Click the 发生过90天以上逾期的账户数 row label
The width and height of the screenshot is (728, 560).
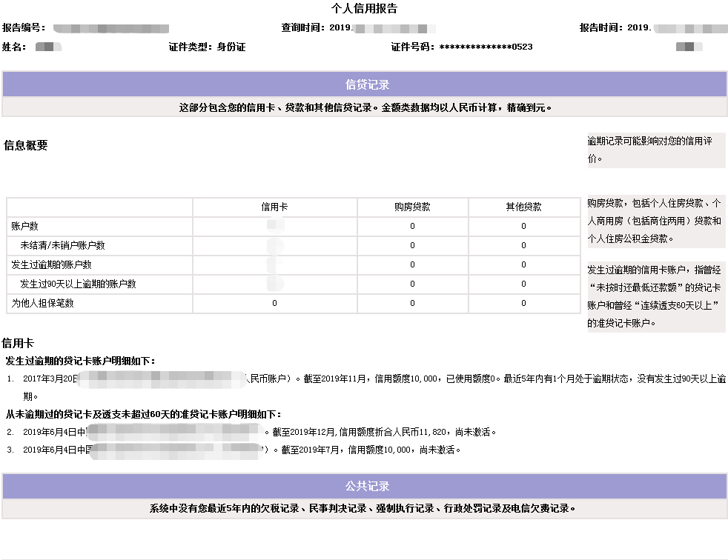click(x=78, y=284)
